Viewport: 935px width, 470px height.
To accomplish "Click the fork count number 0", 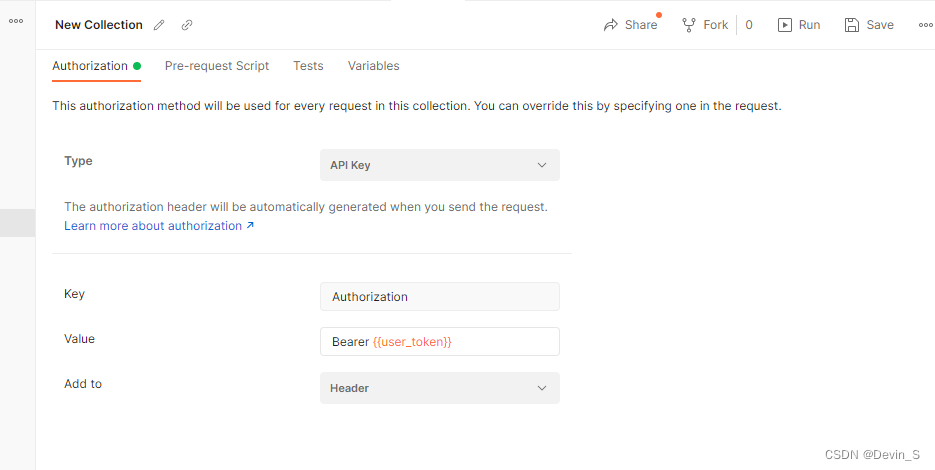I will coord(749,25).
